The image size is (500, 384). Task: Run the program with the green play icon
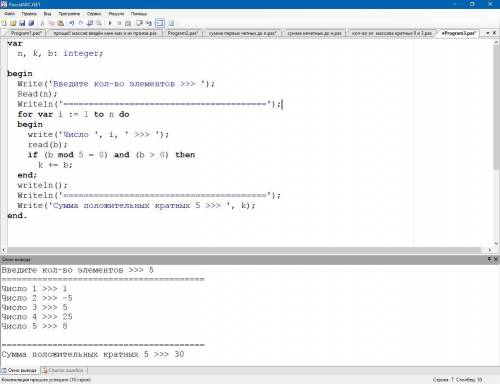[x=110, y=23]
